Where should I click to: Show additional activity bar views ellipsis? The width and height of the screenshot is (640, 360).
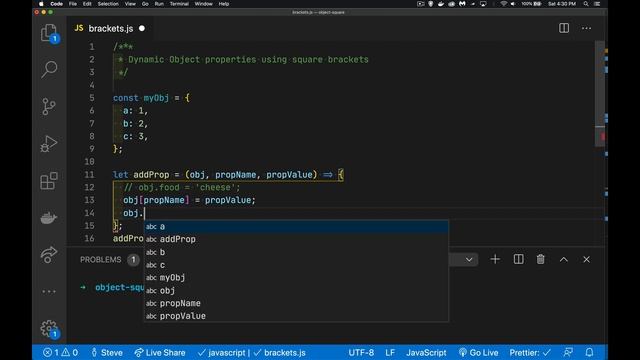pyautogui.click(x=49, y=291)
